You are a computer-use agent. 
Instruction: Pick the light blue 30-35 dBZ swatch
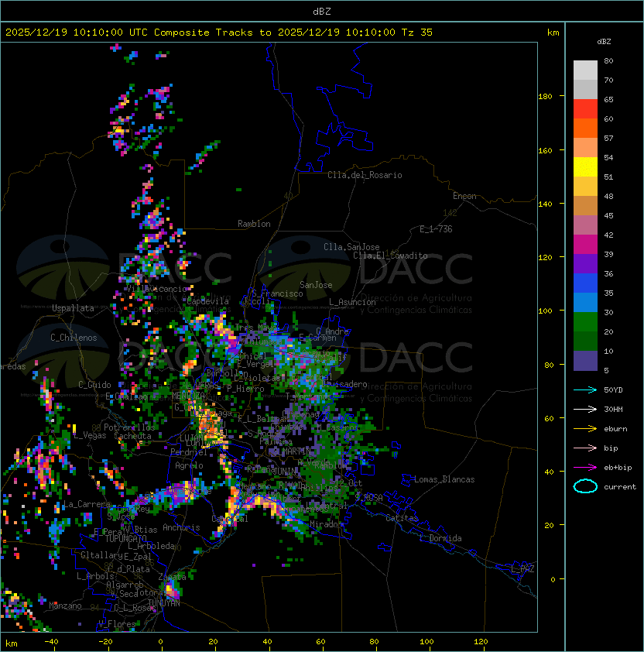coord(585,303)
